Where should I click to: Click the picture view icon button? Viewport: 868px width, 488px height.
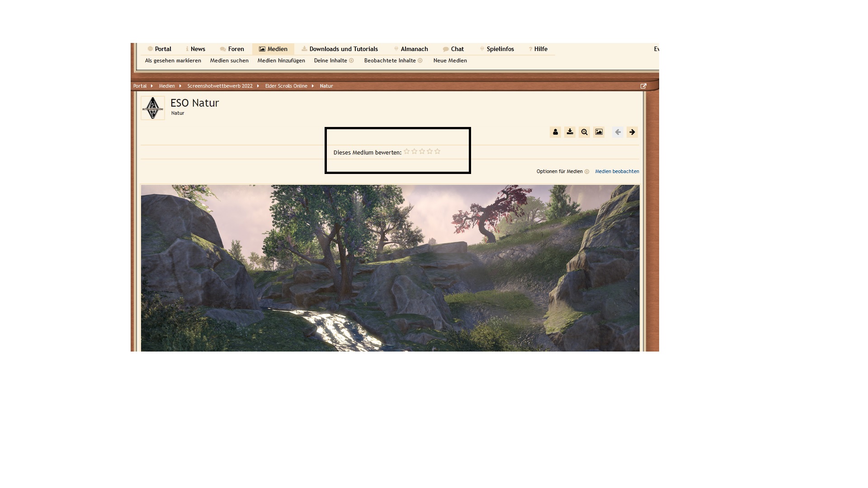pos(599,132)
